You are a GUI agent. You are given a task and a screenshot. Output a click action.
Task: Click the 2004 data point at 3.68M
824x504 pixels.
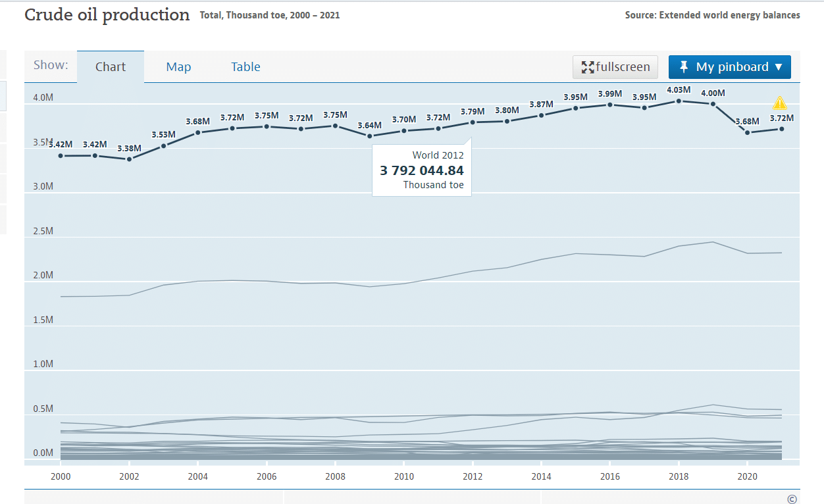197,132
